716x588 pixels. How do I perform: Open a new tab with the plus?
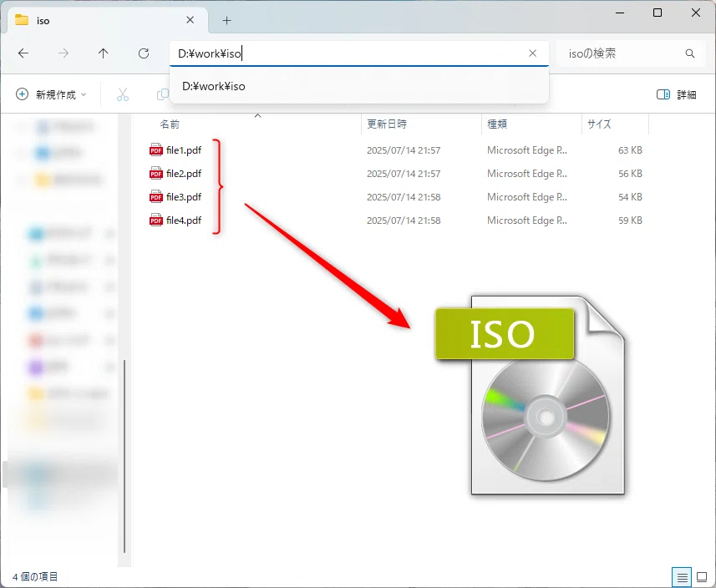(x=227, y=20)
